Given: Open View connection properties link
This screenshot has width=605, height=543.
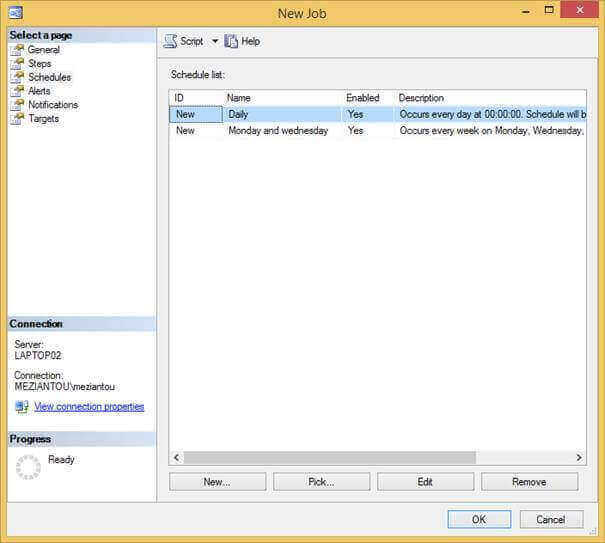Looking at the screenshot, I should point(89,407).
